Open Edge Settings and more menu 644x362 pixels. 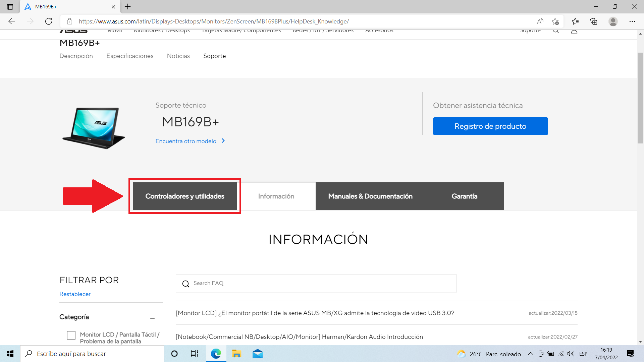pos(632,21)
